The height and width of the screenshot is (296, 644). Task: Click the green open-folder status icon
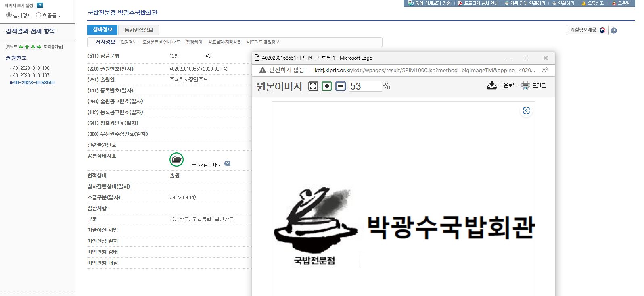(x=177, y=160)
